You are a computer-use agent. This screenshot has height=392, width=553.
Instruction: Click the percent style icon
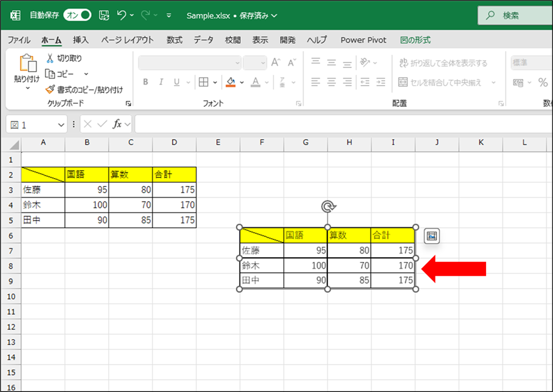click(x=543, y=83)
